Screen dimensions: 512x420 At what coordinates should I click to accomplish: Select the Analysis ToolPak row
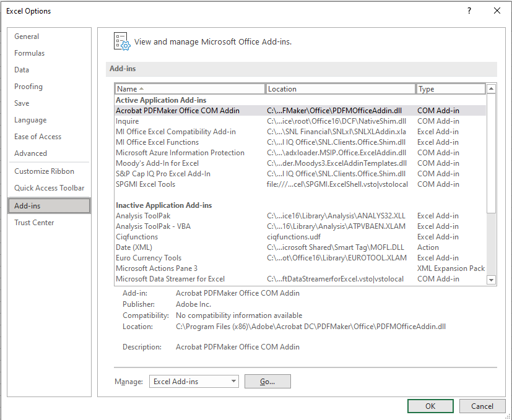(300, 216)
